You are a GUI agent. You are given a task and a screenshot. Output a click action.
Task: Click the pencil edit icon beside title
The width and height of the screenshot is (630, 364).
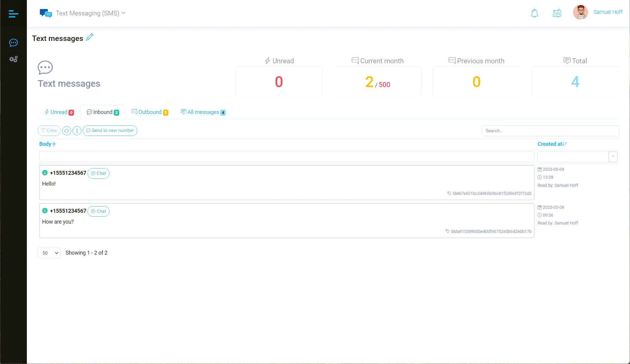pyautogui.click(x=90, y=37)
